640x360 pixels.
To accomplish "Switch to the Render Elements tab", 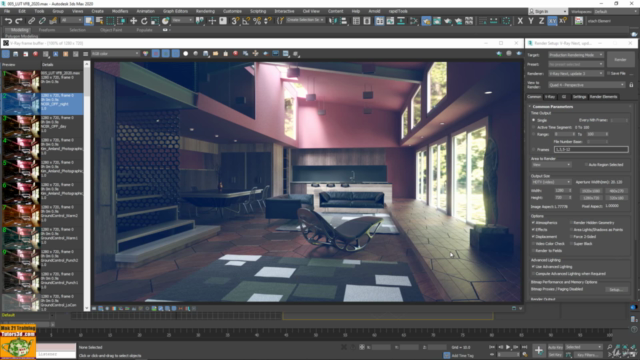I will pos(603,97).
